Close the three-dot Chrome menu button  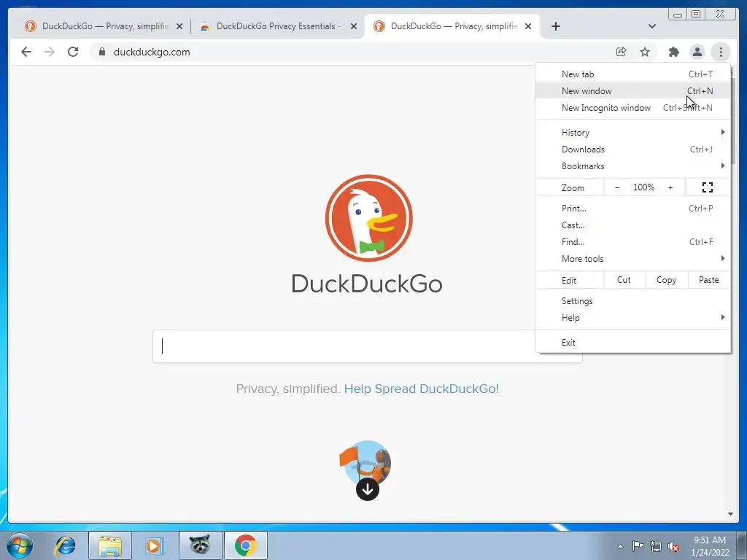tap(721, 52)
